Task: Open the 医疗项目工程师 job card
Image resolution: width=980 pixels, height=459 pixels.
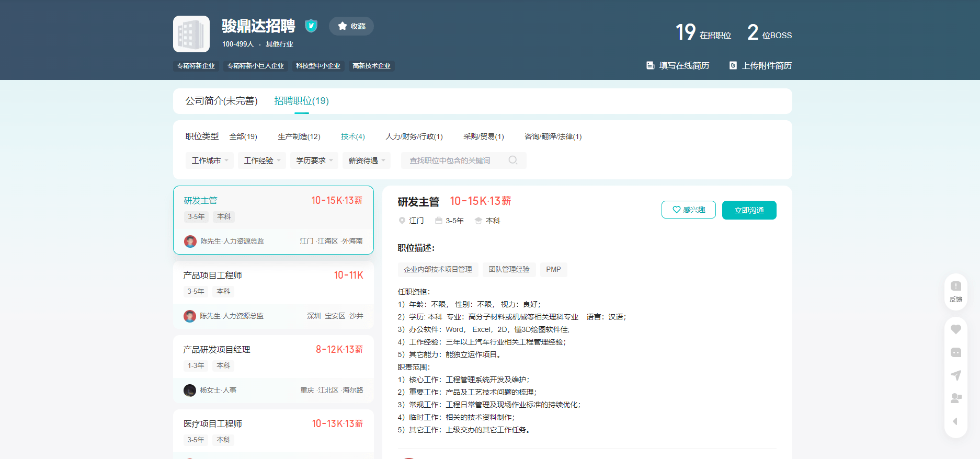Action: [x=274, y=434]
